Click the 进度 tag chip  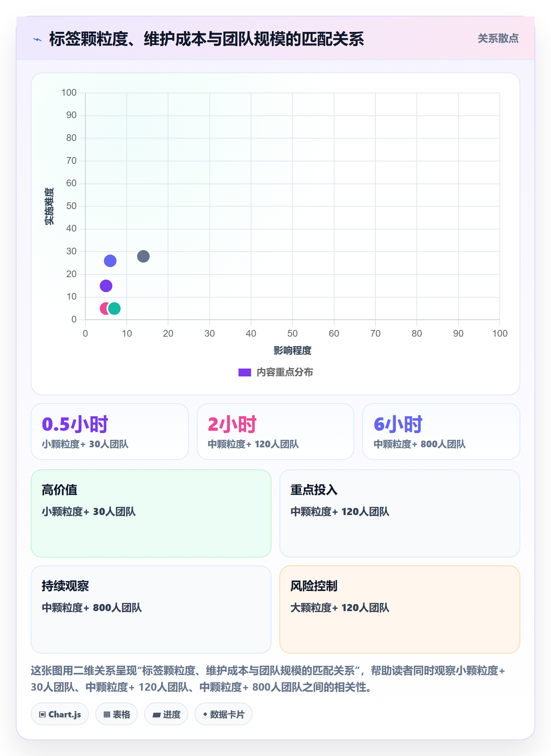click(x=166, y=714)
